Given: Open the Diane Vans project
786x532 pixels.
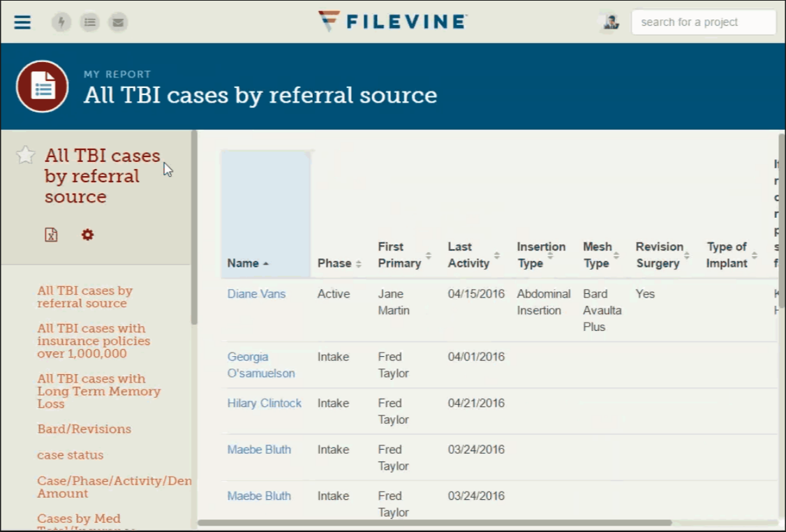Looking at the screenshot, I should coord(256,294).
